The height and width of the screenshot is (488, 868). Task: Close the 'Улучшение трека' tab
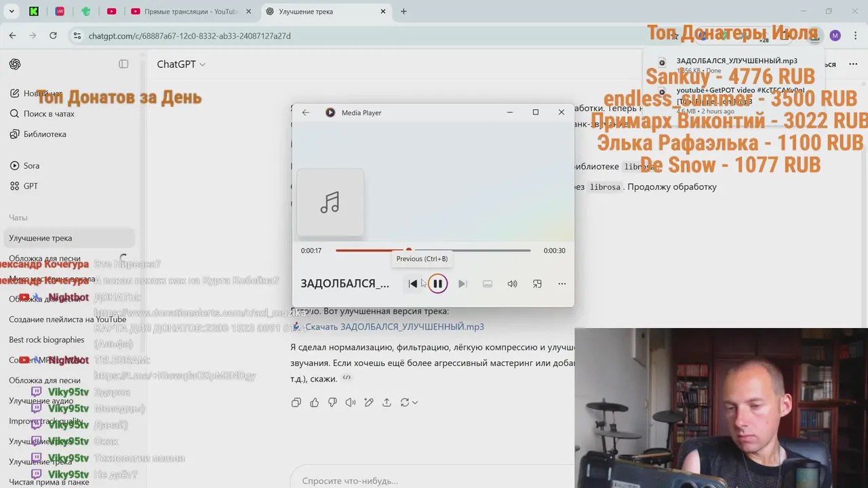point(383,12)
